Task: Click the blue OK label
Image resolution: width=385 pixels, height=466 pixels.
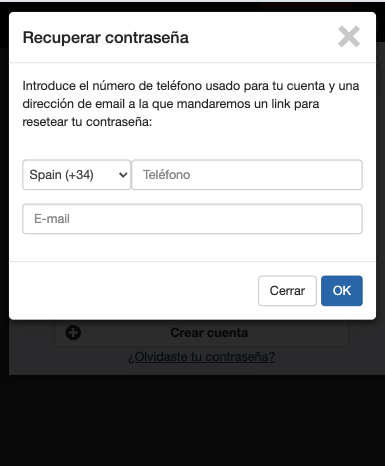Action: click(342, 291)
